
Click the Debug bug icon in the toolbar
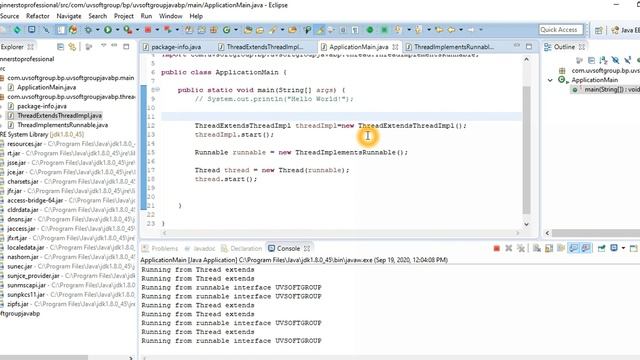click(88, 30)
